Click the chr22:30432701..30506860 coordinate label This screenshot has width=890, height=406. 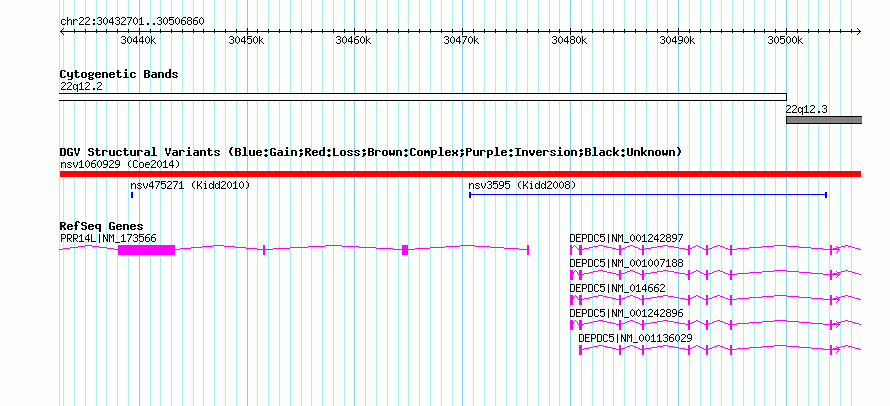tap(132, 22)
